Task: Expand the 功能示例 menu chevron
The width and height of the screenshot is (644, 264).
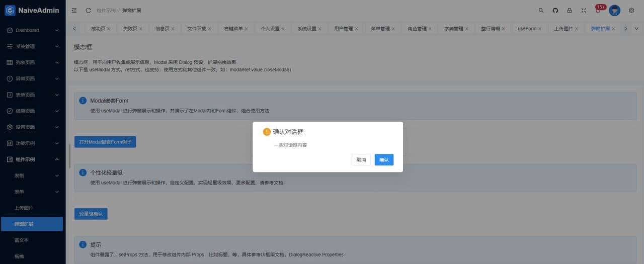Action: [x=57, y=143]
